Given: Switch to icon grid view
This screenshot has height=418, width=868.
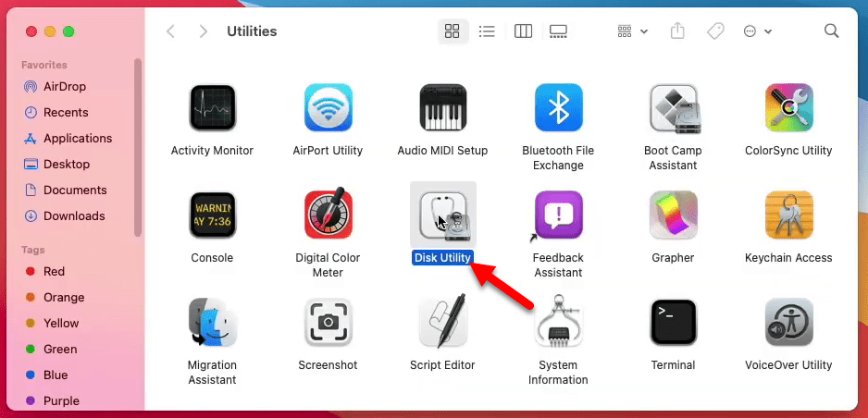Looking at the screenshot, I should click(453, 31).
